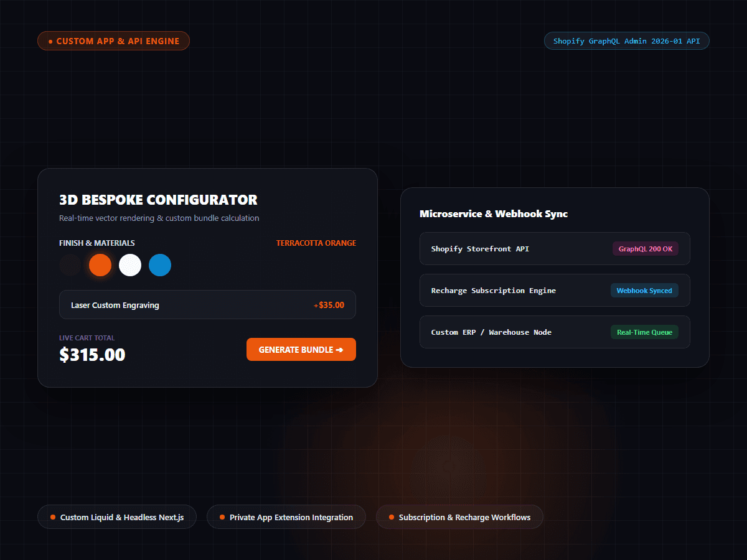This screenshot has width=747, height=560.
Task: Click the Webhook Synced status badge
Action: [x=644, y=291]
